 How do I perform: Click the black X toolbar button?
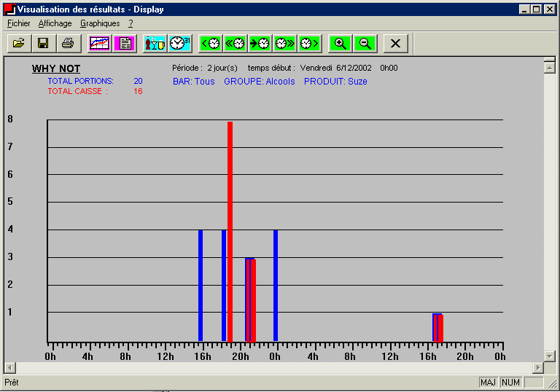point(395,43)
